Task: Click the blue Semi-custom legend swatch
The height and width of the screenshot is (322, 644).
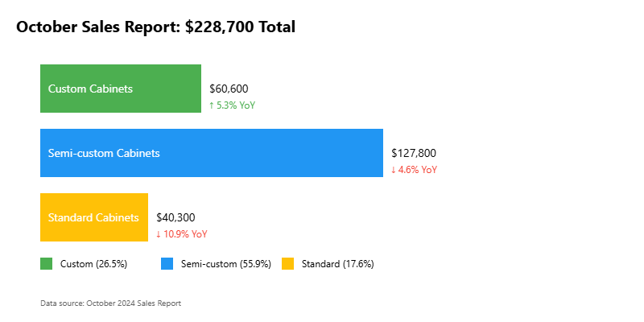Action: (x=167, y=263)
